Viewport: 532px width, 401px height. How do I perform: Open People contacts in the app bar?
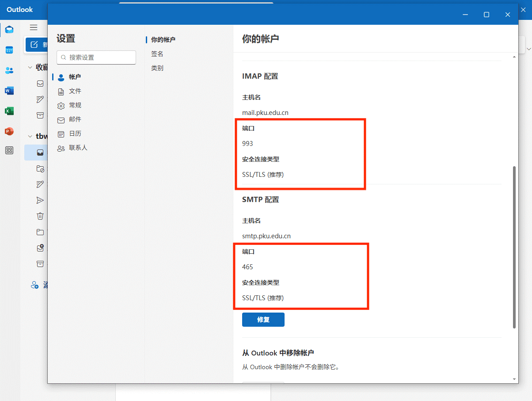(9, 70)
